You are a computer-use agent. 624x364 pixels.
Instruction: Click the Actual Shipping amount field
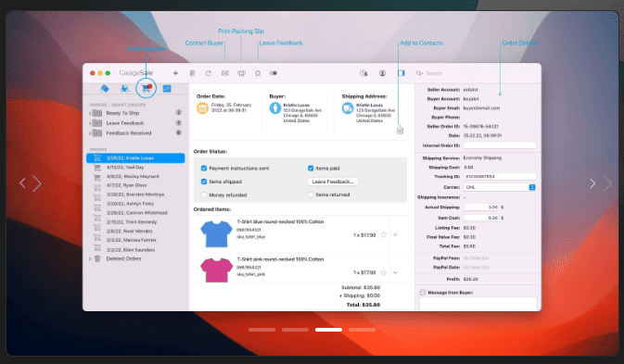coord(481,207)
